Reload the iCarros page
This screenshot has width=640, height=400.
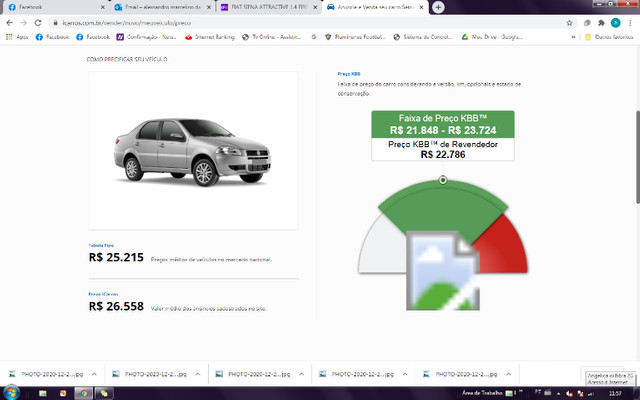coord(38,23)
